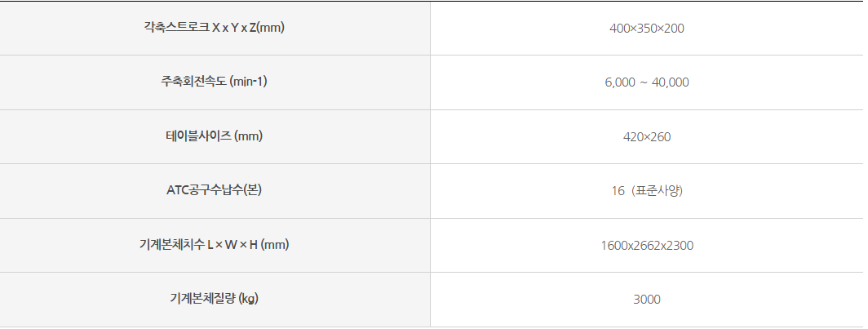
Task: Select the 기계본체질량 (kg) label
Action: pyautogui.click(x=214, y=299)
